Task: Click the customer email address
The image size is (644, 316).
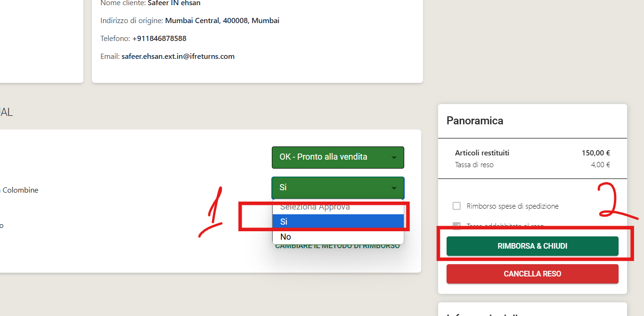Action: point(178,56)
